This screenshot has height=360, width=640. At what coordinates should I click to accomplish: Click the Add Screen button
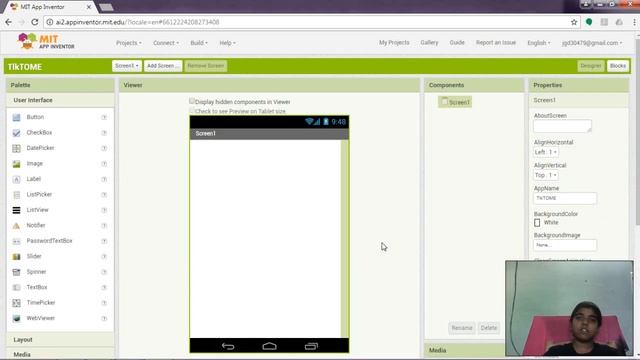[163, 66]
